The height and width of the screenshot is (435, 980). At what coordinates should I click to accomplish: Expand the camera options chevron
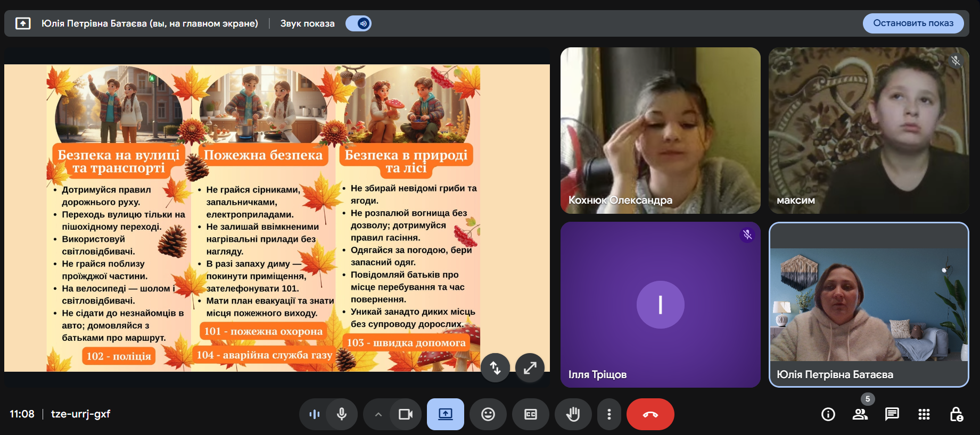point(378,414)
